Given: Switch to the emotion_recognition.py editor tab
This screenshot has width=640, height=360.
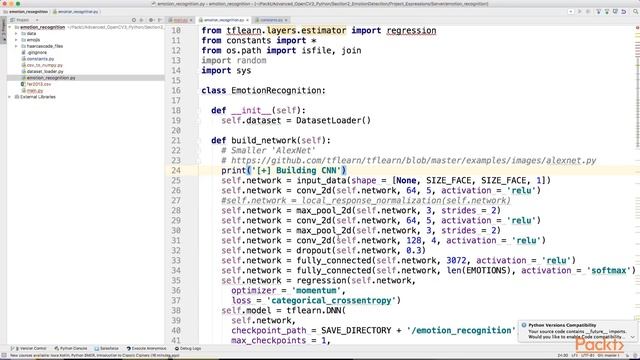Looking at the screenshot, I should (224, 20).
